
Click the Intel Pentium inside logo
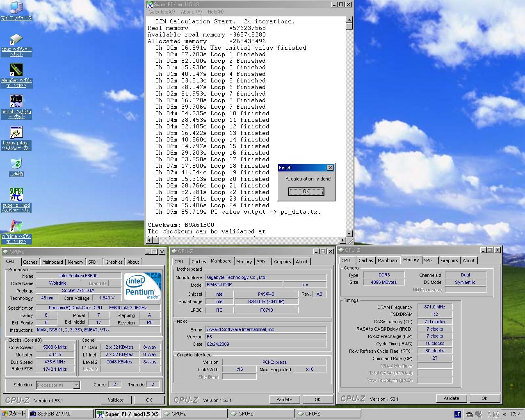pyautogui.click(x=142, y=286)
